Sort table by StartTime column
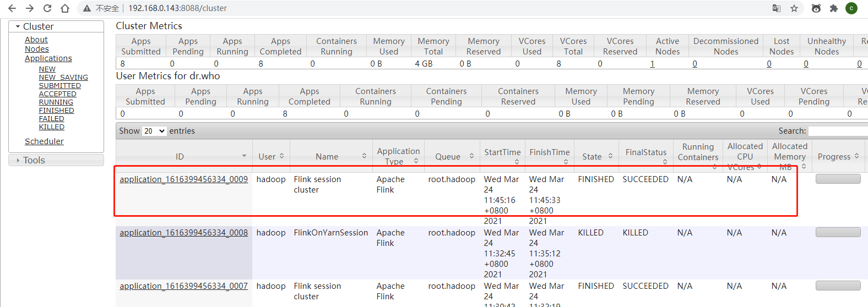 502,156
